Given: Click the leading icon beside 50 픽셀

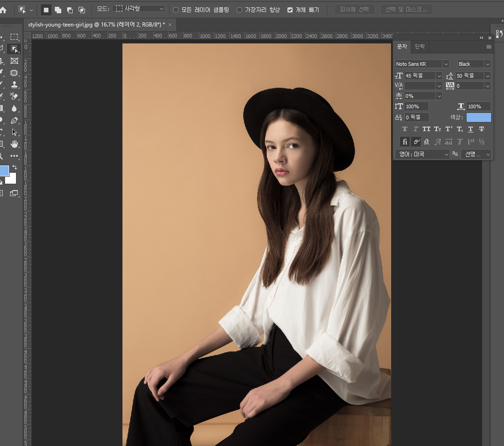Looking at the screenshot, I should coord(450,75).
